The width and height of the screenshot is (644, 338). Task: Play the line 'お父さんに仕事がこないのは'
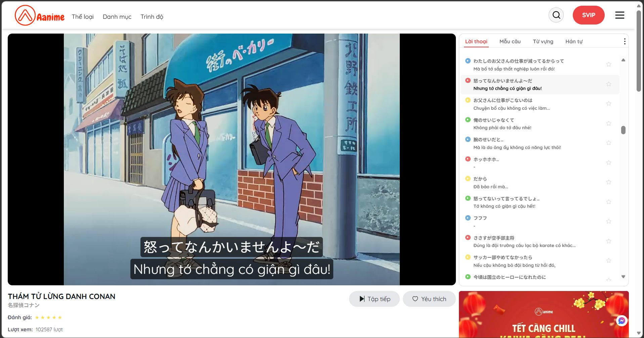[x=468, y=100]
